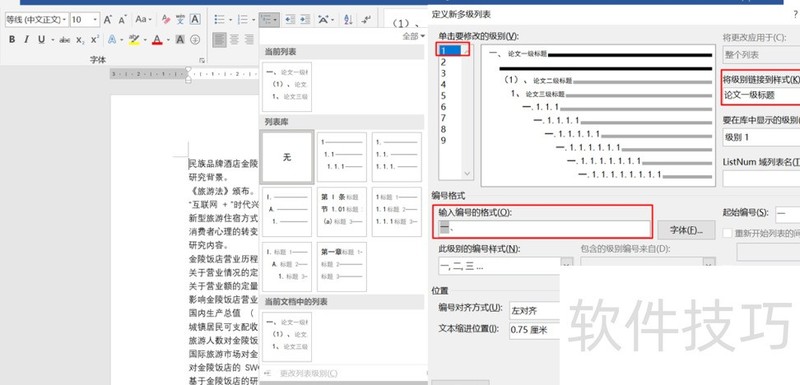The image size is (800, 385).
Task: Clear all formatting eraser icon
Action: coord(166,19)
